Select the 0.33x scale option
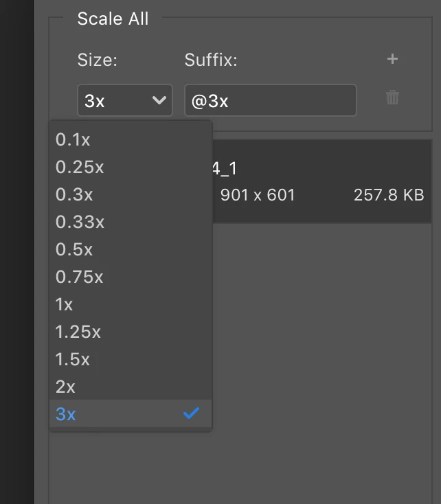The image size is (441, 504). click(x=131, y=222)
